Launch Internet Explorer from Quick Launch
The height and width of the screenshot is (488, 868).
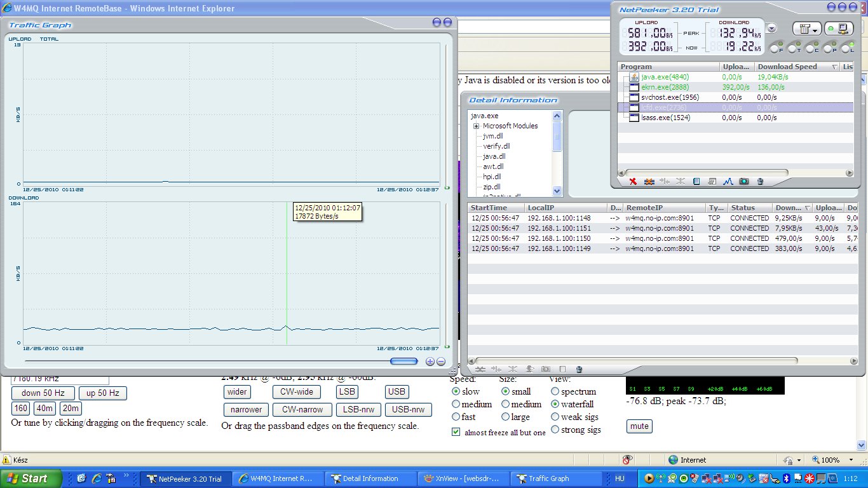click(x=97, y=478)
